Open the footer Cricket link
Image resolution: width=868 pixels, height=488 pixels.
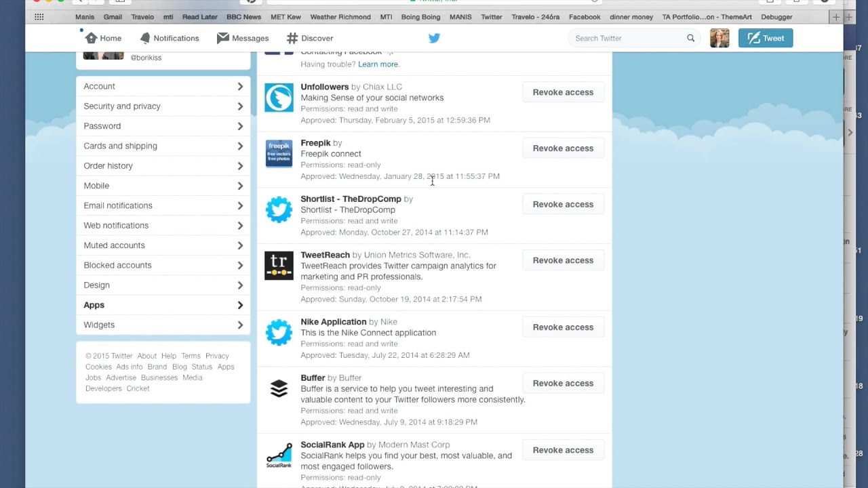click(138, 388)
